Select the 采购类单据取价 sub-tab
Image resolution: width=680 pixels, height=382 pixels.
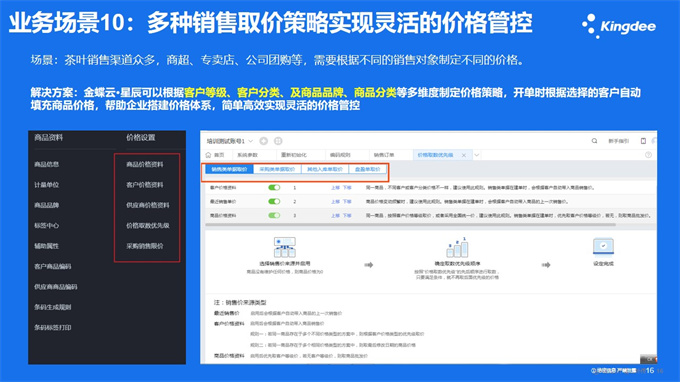(x=277, y=169)
